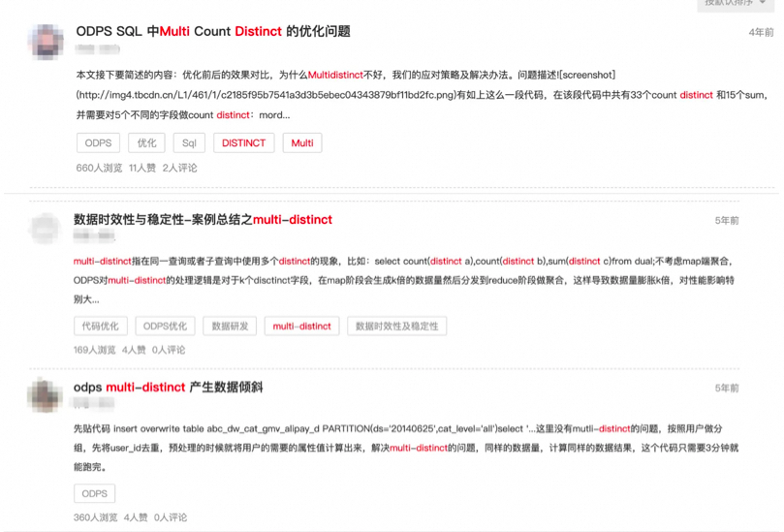Click the summary text starting '本文接下要简述的内容'
This screenshot has height=532, width=784.
(423, 95)
